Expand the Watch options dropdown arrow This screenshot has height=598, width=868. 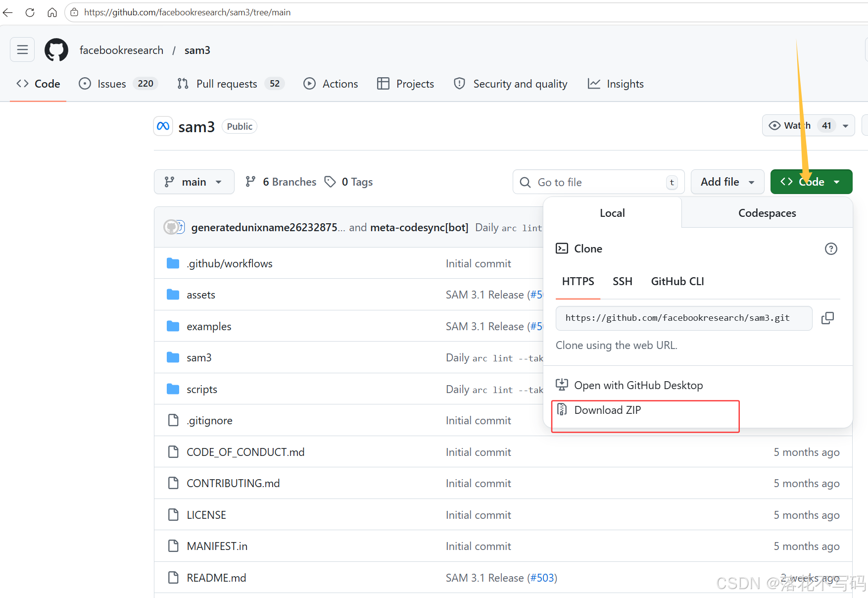846,126
